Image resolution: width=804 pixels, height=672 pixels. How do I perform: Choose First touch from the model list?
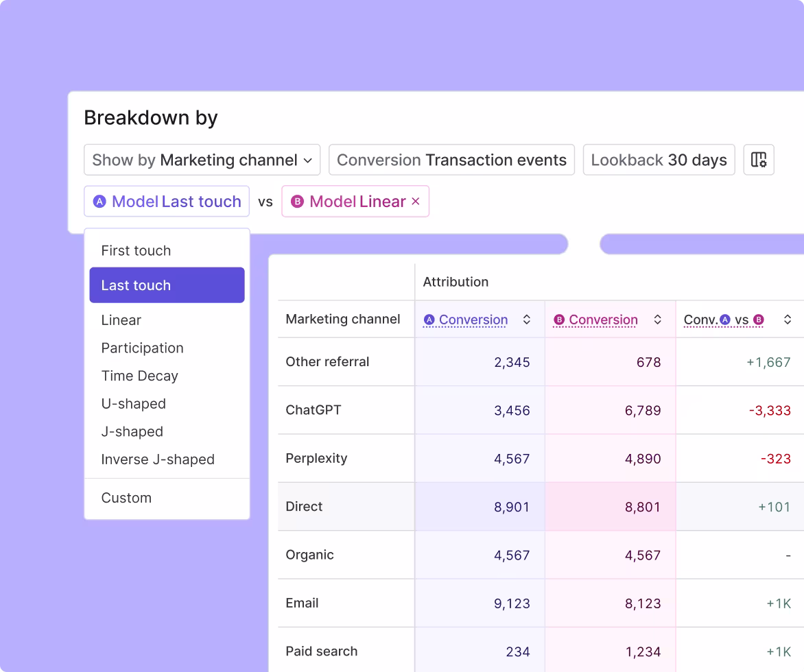click(x=136, y=251)
